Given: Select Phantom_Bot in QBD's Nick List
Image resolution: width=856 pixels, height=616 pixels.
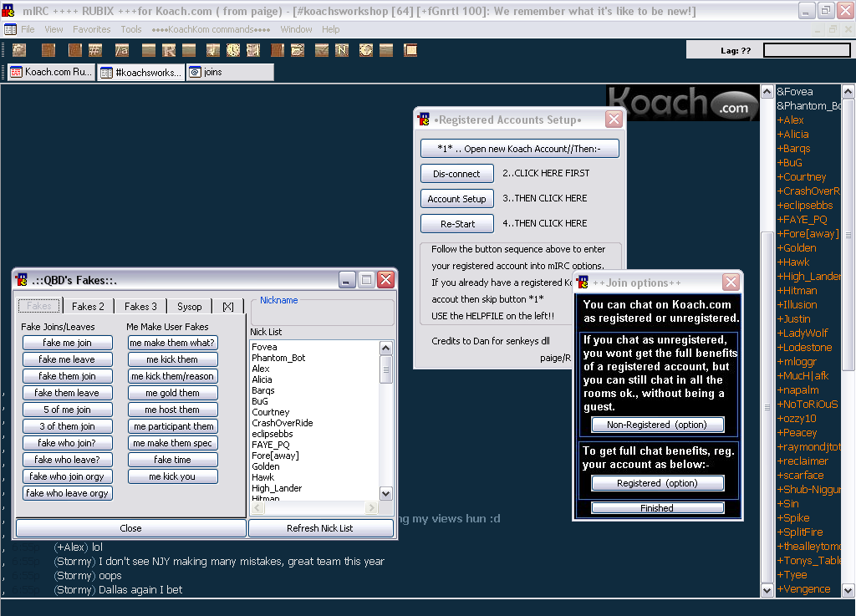Looking at the screenshot, I should click(x=278, y=358).
